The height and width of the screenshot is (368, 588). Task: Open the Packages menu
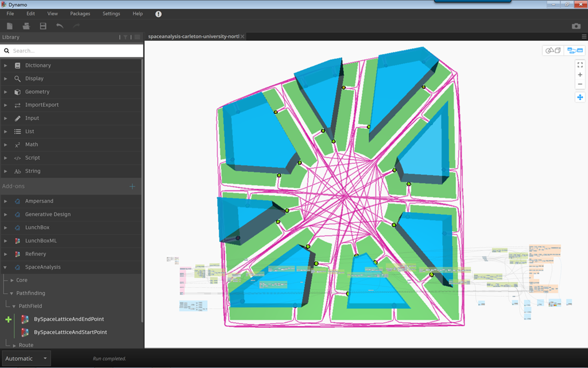80,14
